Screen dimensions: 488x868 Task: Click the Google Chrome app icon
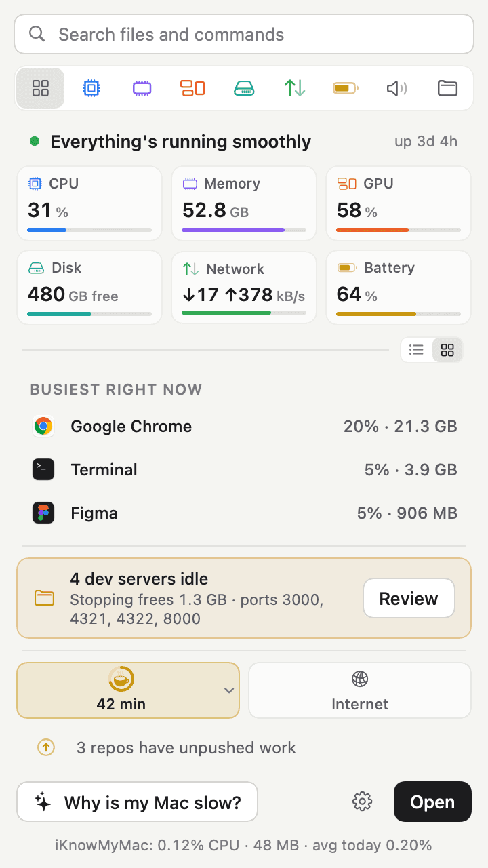(43, 427)
